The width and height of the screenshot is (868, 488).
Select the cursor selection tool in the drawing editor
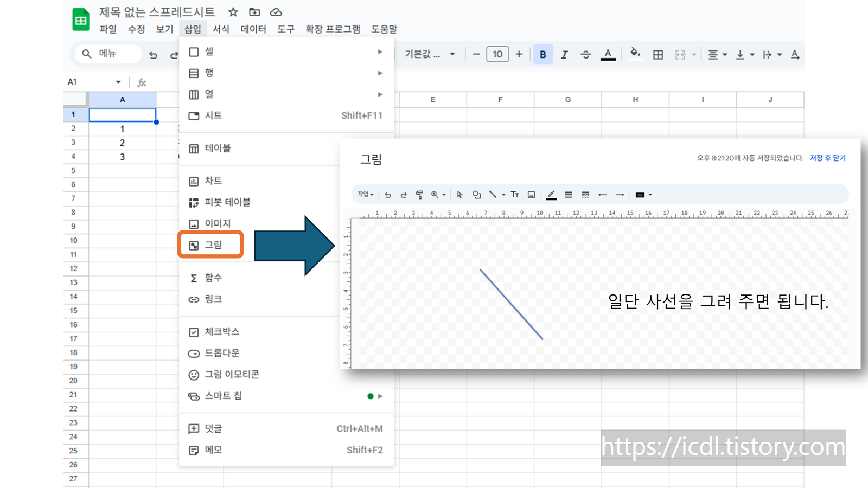pyautogui.click(x=459, y=195)
